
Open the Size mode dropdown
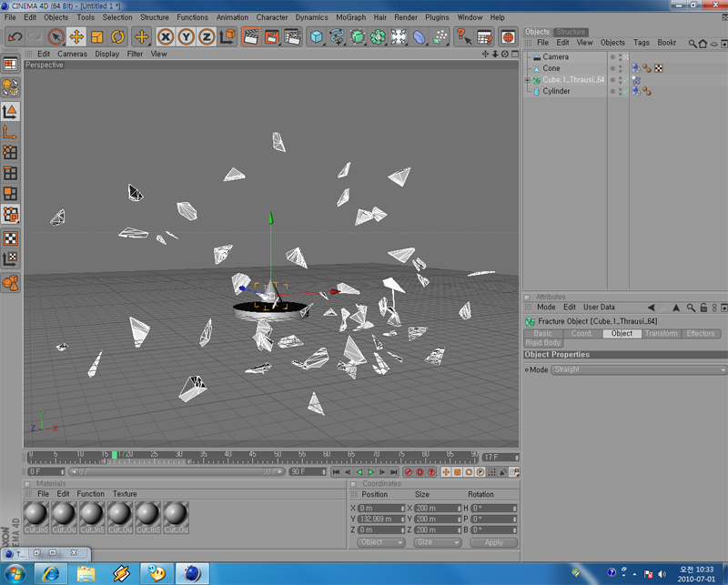tap(438, 542)
